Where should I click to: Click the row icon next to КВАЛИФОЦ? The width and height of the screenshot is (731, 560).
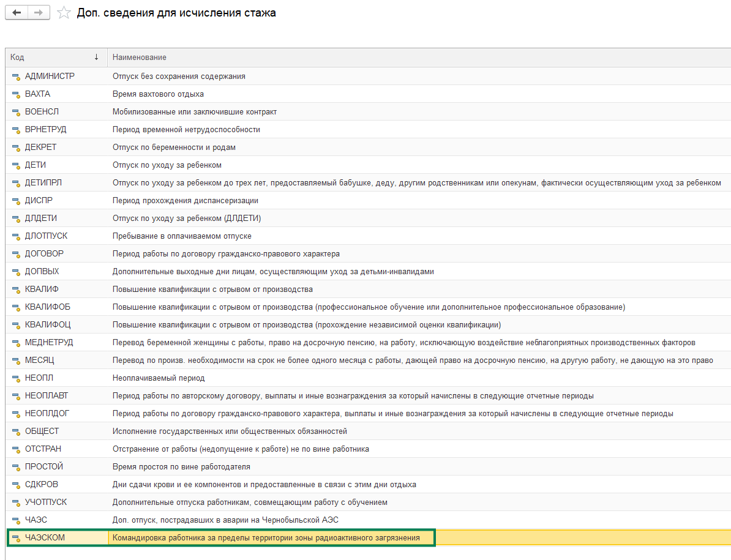(16, 325)
